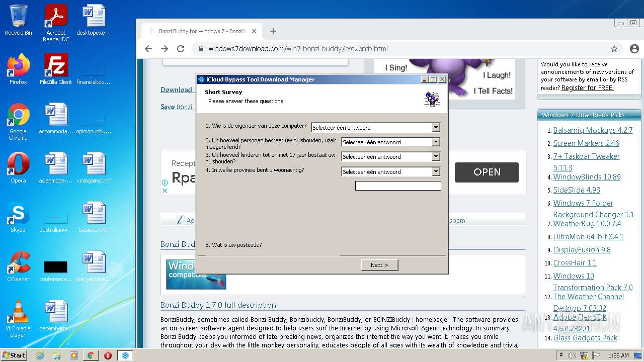644x362 pixels.
Task: Open the accommoda... Word document
Action: click(56, 119)
